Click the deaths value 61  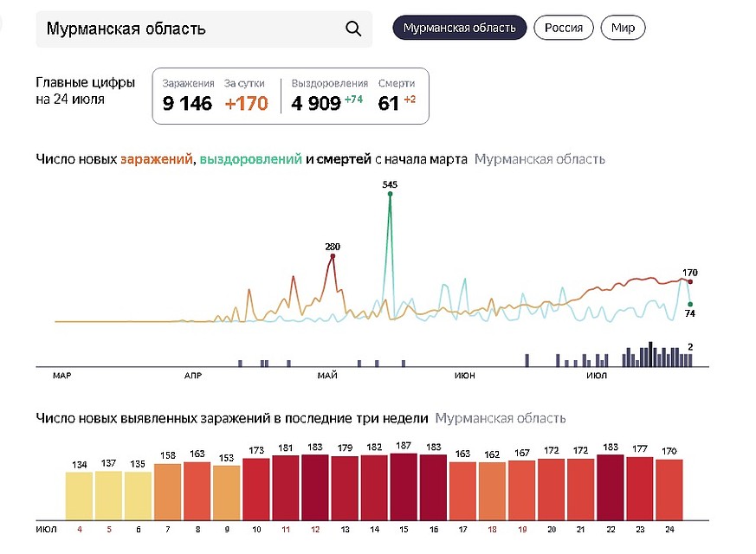[x=388, y=104]
